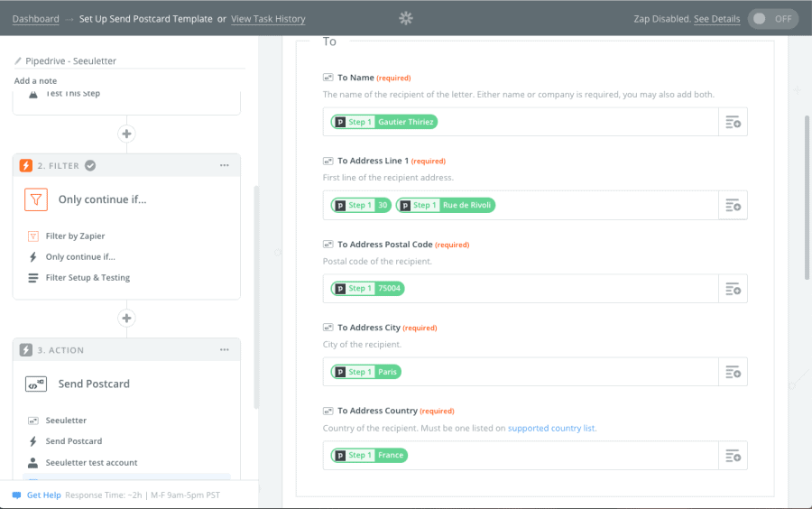Viewport: 812px width, 509px height.
Task: Click Test This Step item
Action: tap(72, 93)
